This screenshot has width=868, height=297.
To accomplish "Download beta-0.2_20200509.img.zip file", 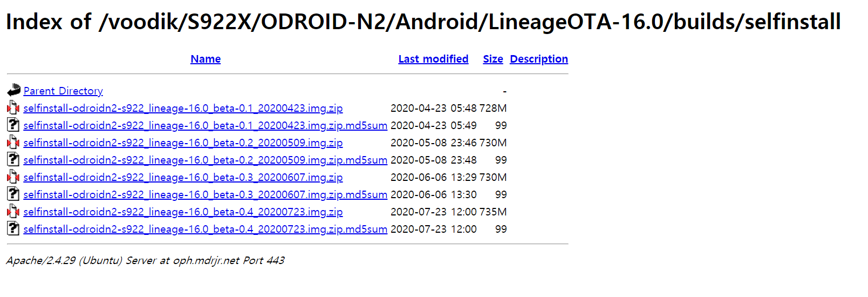I will pos(183,143).
